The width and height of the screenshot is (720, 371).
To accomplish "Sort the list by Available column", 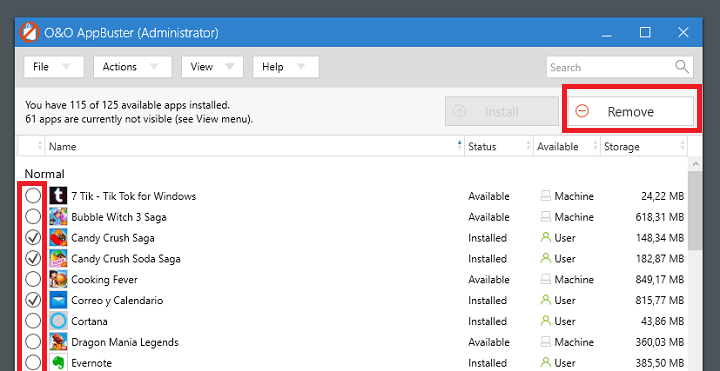I will [x=567, y=146].
